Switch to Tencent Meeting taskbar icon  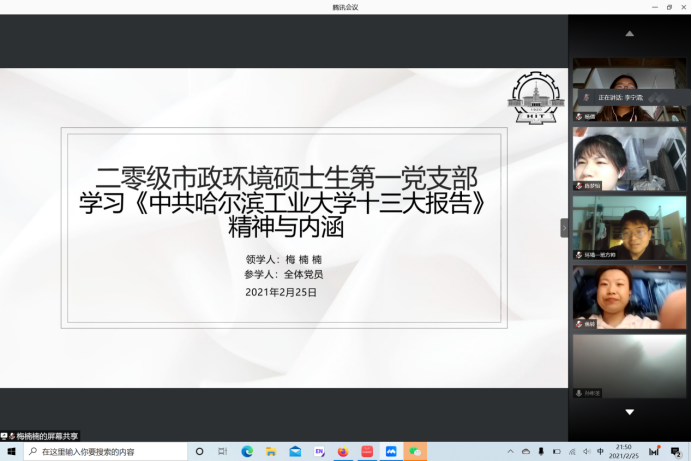click(x=391, y=452)
